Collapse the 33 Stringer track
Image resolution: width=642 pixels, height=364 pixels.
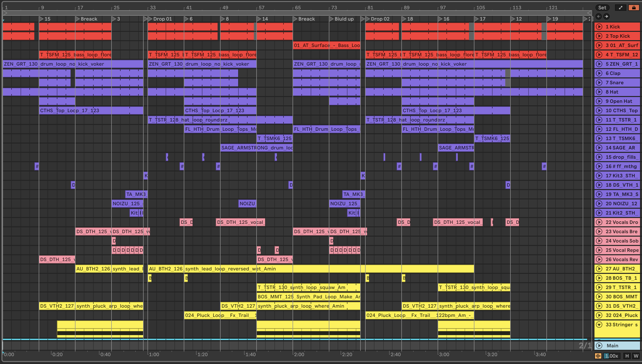pyautogui.click(x=599, y=325)
